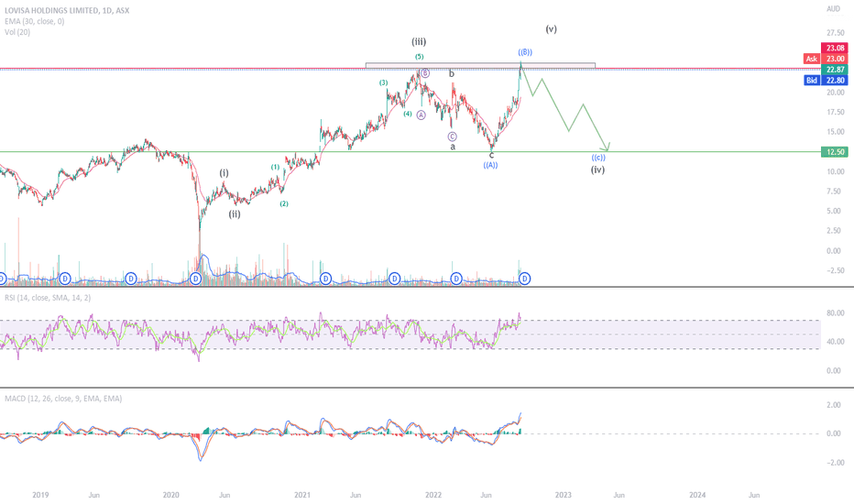854x504 pixels.
Task: Select the (ii) wave label
Action: click(235, 214)
